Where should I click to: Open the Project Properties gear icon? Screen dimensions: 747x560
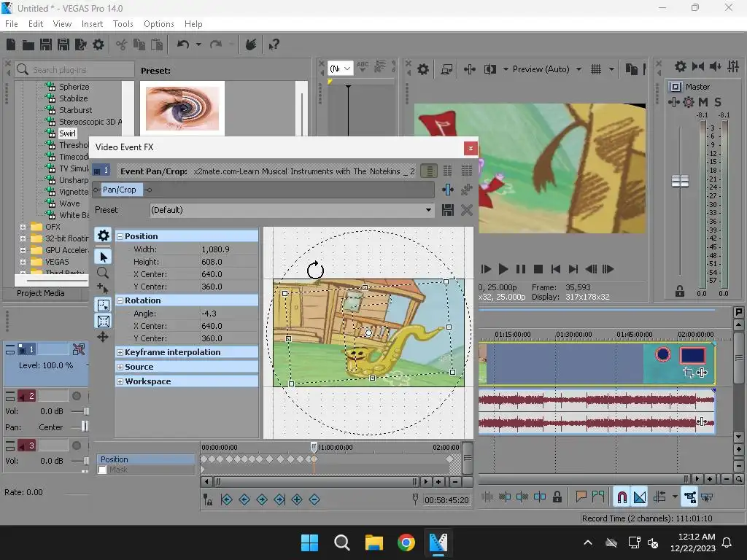(x=98, y=44)
